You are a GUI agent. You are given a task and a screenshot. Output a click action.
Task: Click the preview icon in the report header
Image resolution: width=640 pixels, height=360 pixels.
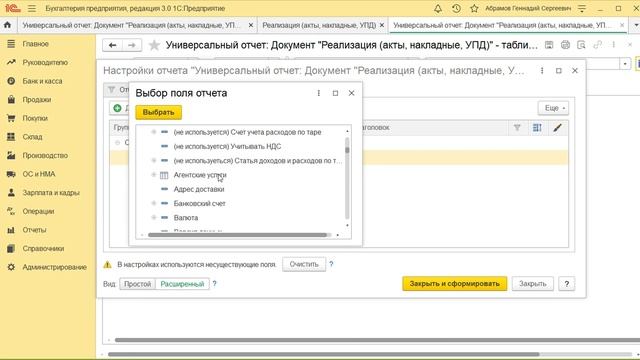click(x=581, y=45)
